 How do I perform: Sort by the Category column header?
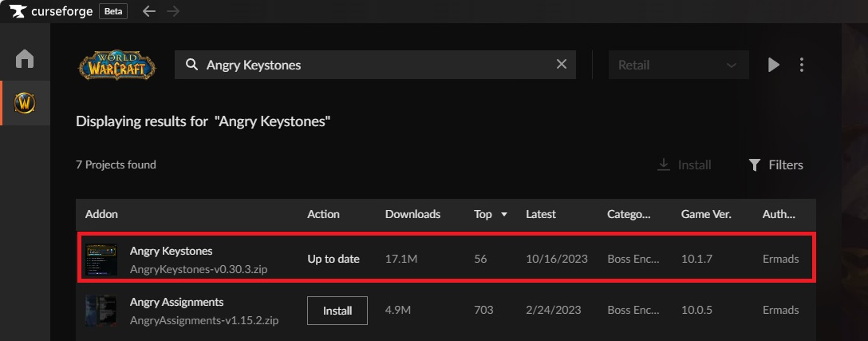pos(629,214)
